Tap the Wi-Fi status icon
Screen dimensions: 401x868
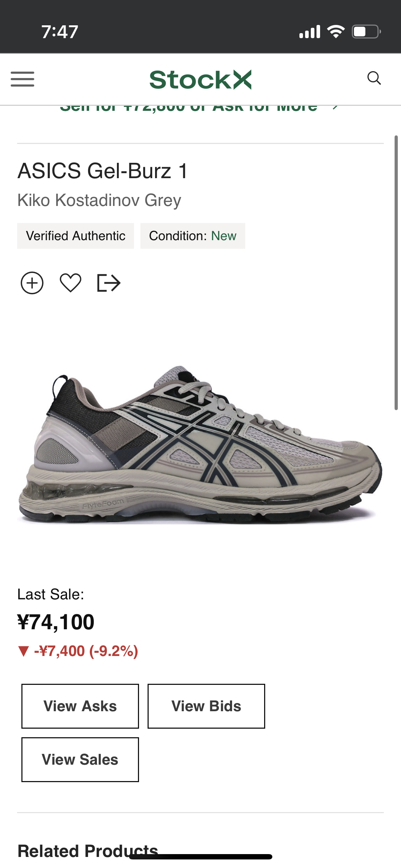pos(336,32)
